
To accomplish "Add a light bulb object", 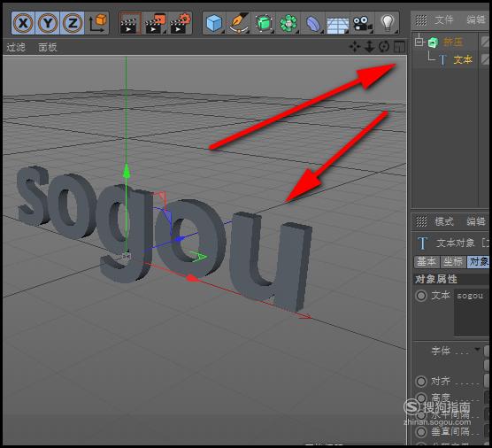I will coord(388,23).
